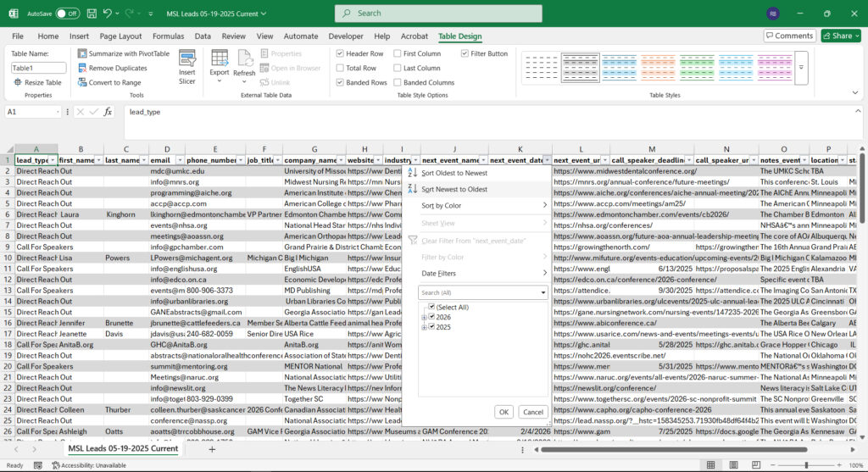Toggle the Banded Rows checkbox
Viewport: 868px width, 472px height.
click(340, 82)
